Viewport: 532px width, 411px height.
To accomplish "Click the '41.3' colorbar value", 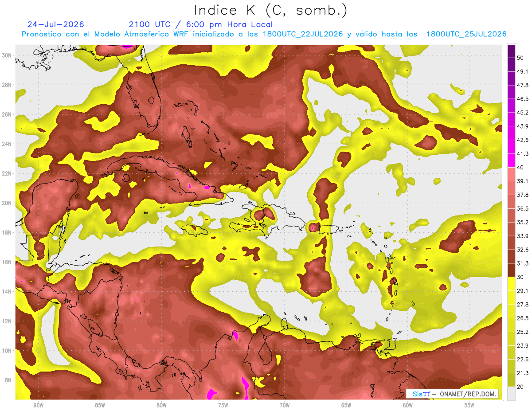I will 523,154.
